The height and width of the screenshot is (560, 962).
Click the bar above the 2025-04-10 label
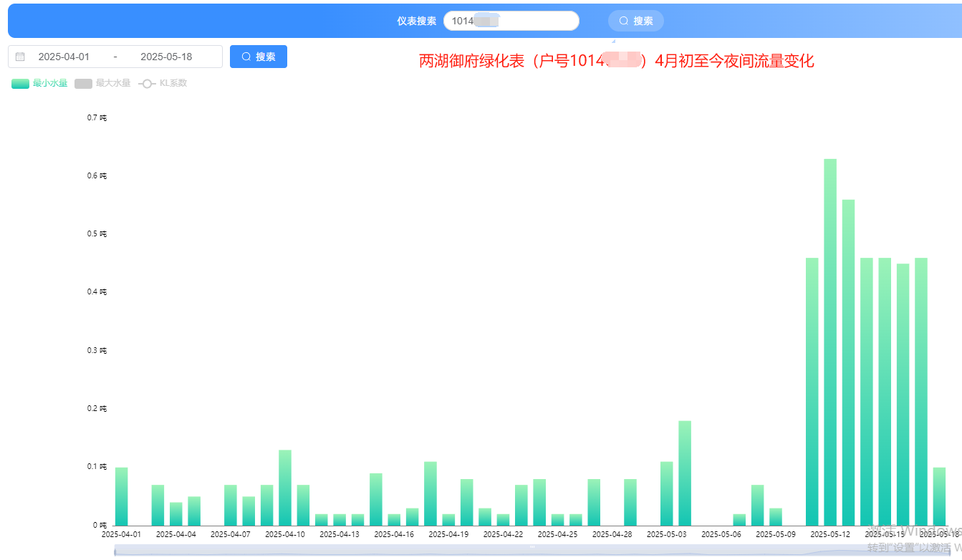[285, 488]
